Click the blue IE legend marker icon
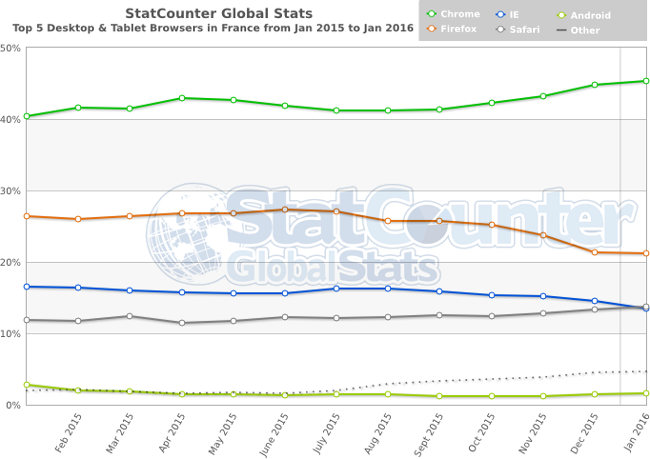Screen dimensions: 650x459 pos(503,15)
